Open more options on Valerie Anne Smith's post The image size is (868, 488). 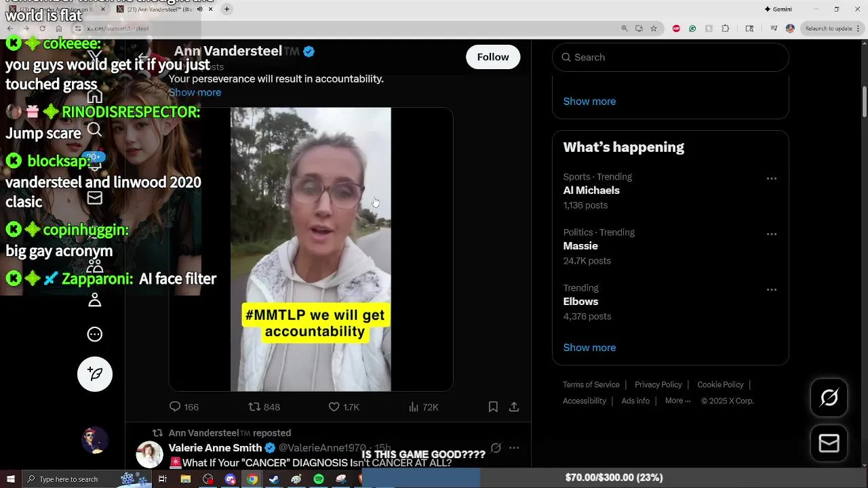514,448
